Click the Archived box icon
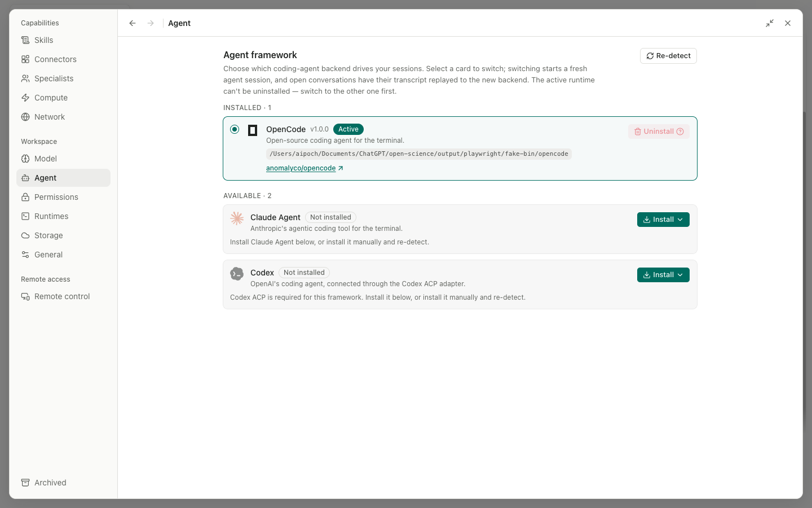The width and height of the screenshot is (812, 508). 25,483
